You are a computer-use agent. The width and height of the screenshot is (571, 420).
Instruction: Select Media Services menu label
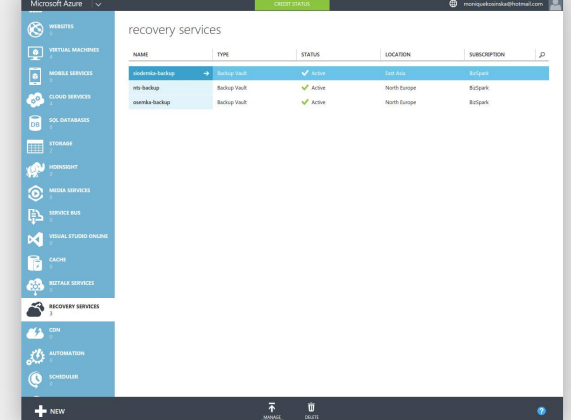[70, 190]
